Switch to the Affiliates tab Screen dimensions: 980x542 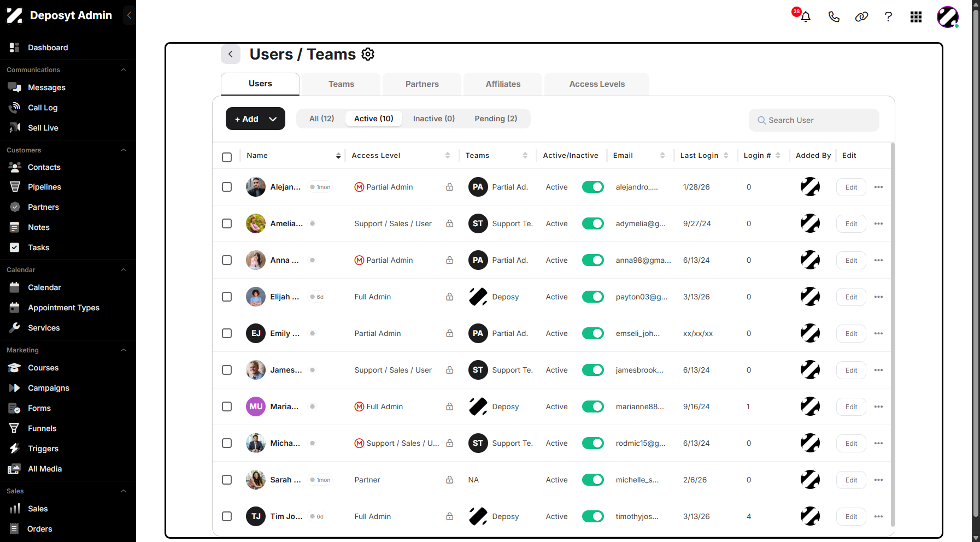click(x=503, y=84)
